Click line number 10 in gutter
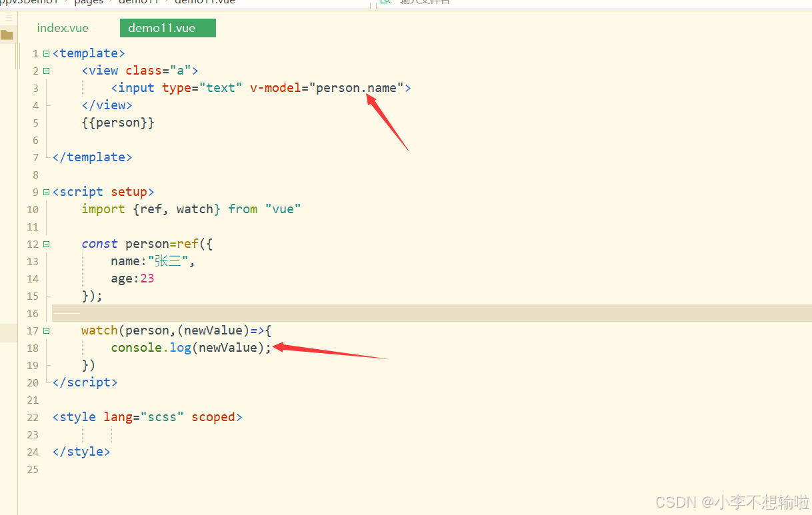 point(33,209)
